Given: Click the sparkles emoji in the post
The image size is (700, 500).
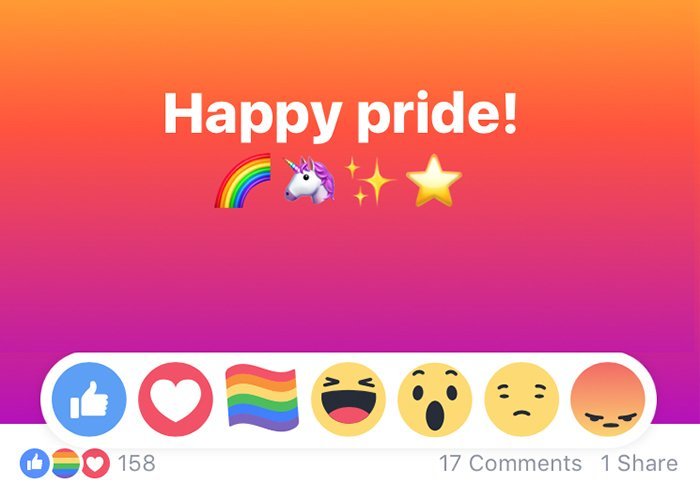Looking at the screenshot, I should (369, 181).
